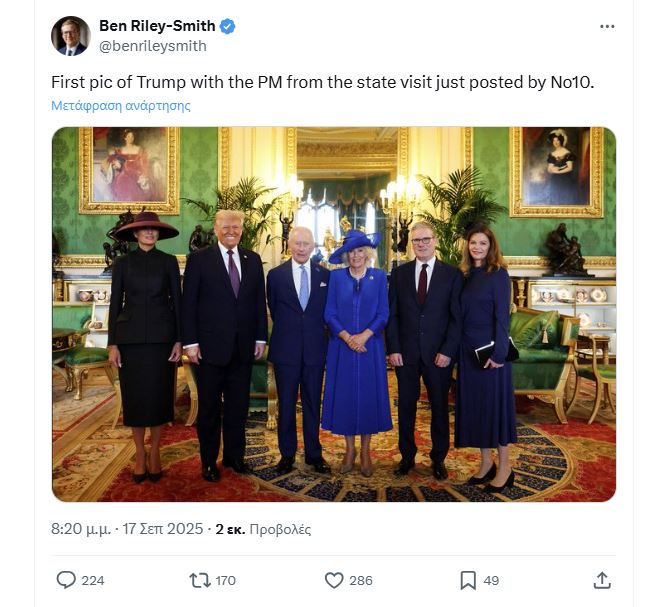This screenshot has width=647, height=607.
Task: Repost using the retweet arrows icon
Action: (200, 580)
